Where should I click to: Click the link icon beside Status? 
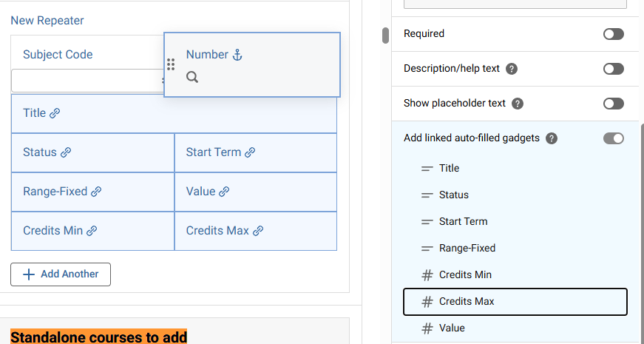point(66,152)
